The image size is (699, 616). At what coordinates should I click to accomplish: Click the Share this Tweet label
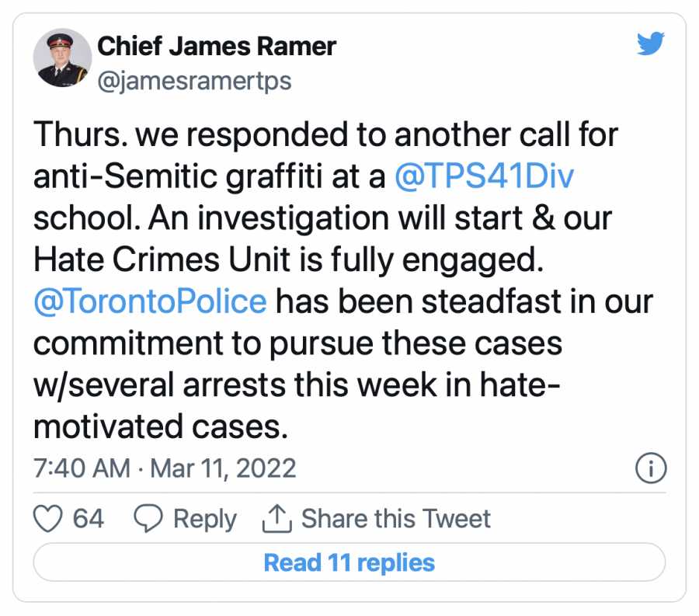396,519
